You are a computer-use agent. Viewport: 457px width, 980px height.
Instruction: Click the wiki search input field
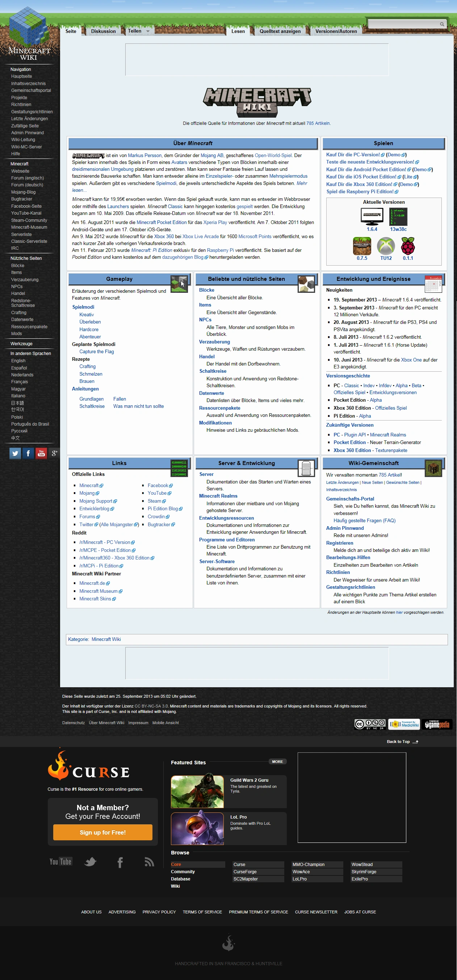click(403, 24)
